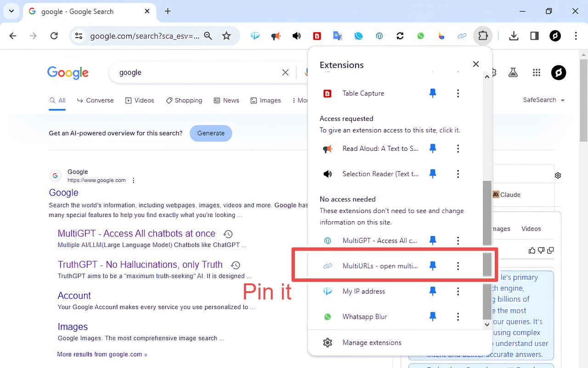The width and height of the screenshot is (588, 368).
Task: Click the Chrome profile avatar in toolbar
Action: pos(555,36)
